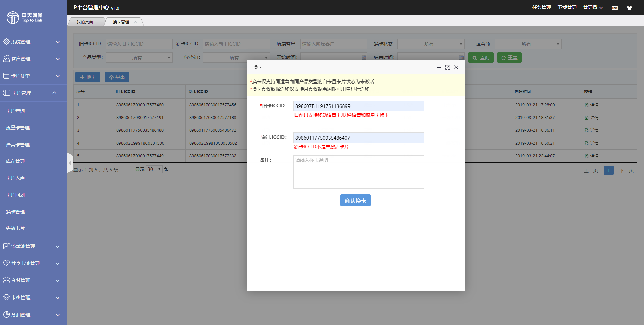This screenshot has width=644, height=325.
Task: Close the 换卡管理 tab with its x
Action: tap(136, 22)
